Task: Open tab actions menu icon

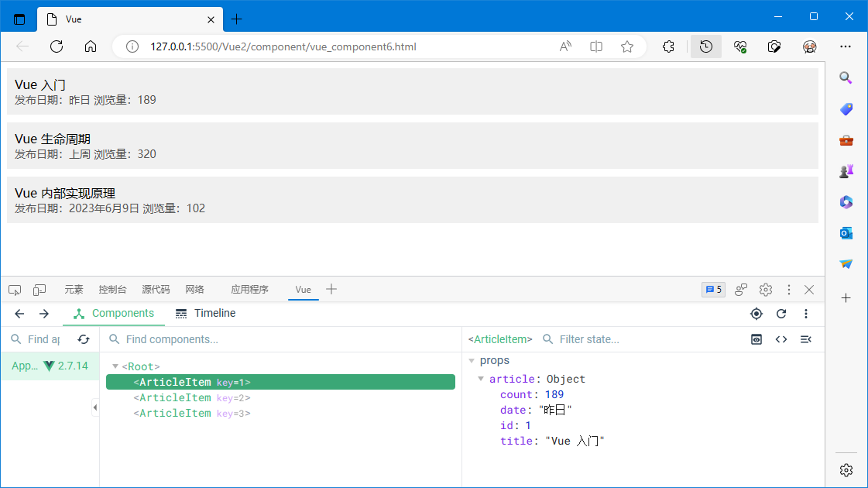Action: tap(19, 19)
